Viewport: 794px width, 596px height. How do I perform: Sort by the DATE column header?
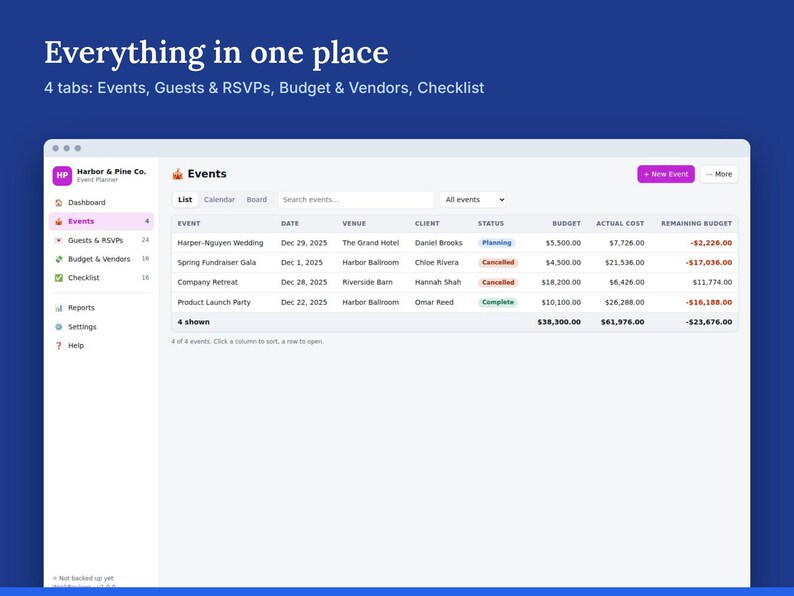click(x=290, y=223)
